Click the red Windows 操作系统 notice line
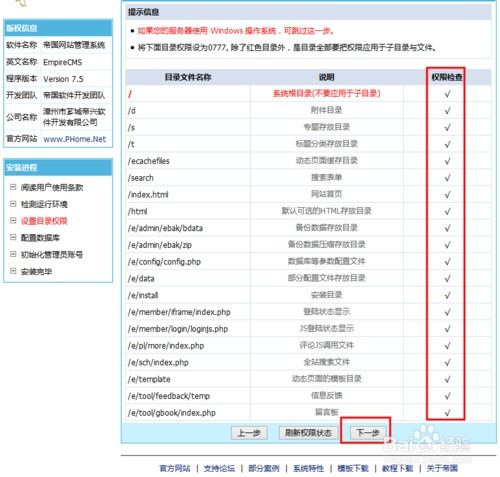 coord(235,31)
